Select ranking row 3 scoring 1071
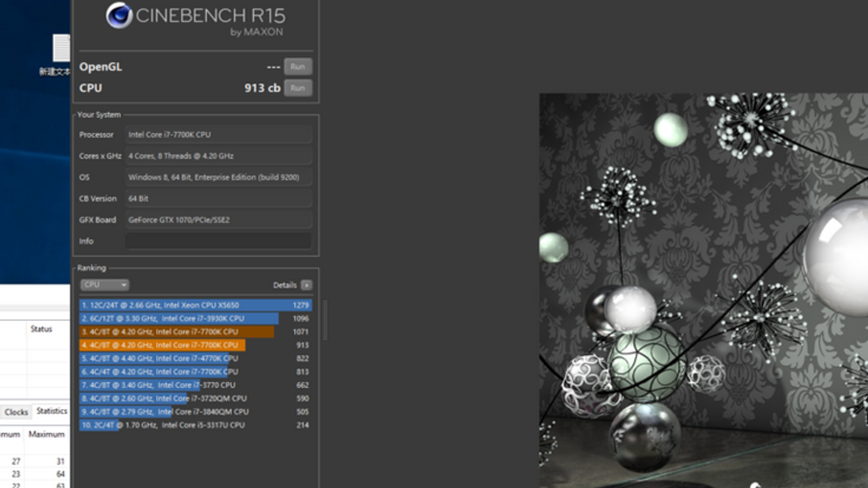This screenshot has width=868, height=488. (x=195, y=332)
